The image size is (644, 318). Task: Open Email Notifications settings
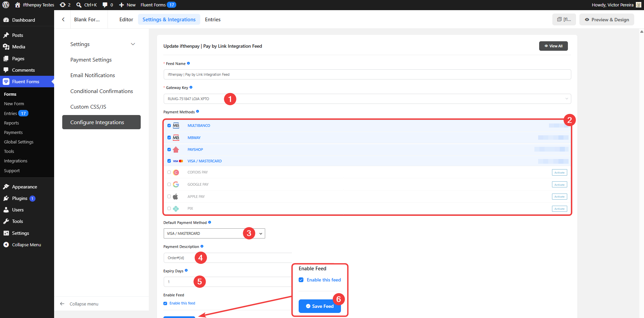[x=93, y=75]
